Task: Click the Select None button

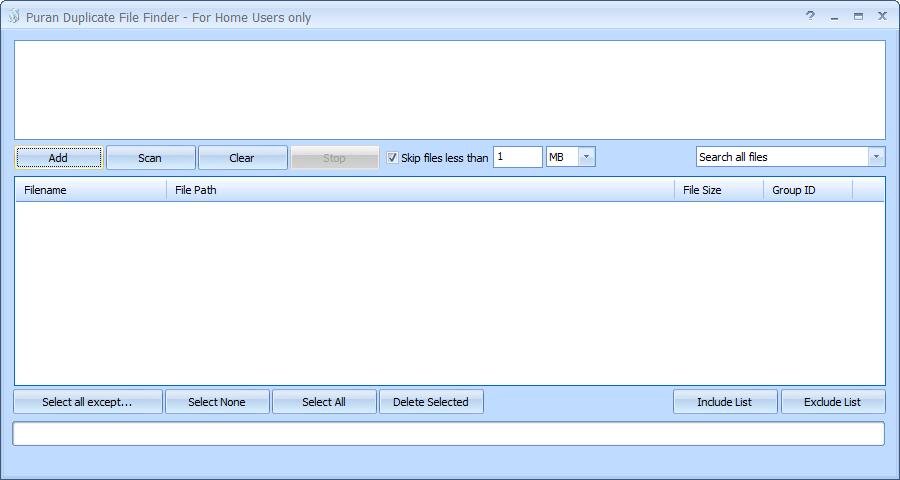Action: click(x=217, y=402)
